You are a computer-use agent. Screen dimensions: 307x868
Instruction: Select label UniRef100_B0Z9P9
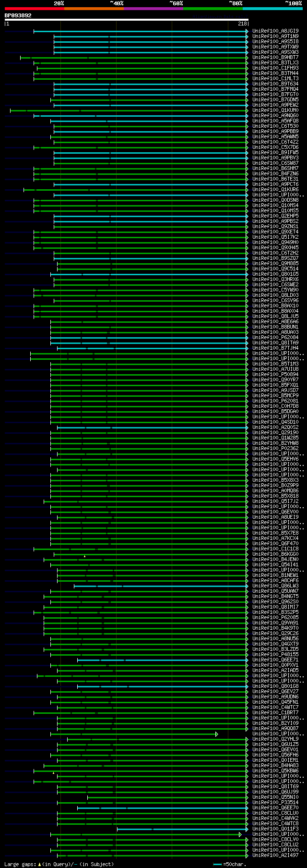coord(275,486)
